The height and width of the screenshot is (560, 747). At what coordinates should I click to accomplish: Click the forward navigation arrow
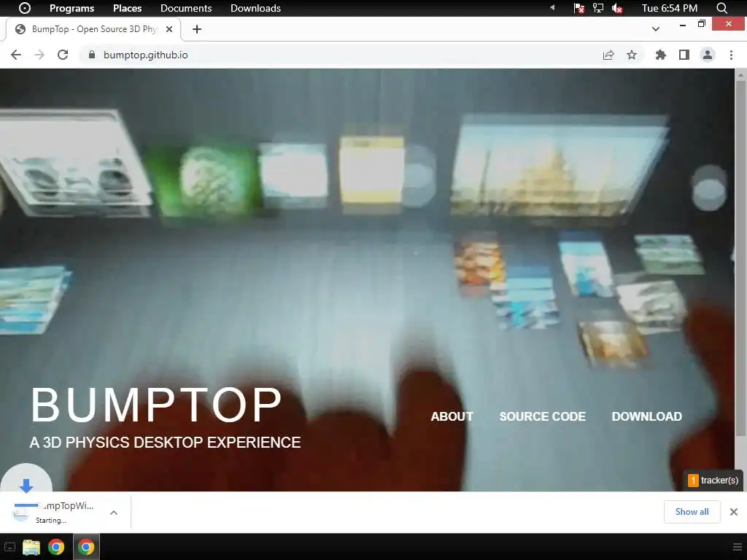coord(39,55)
